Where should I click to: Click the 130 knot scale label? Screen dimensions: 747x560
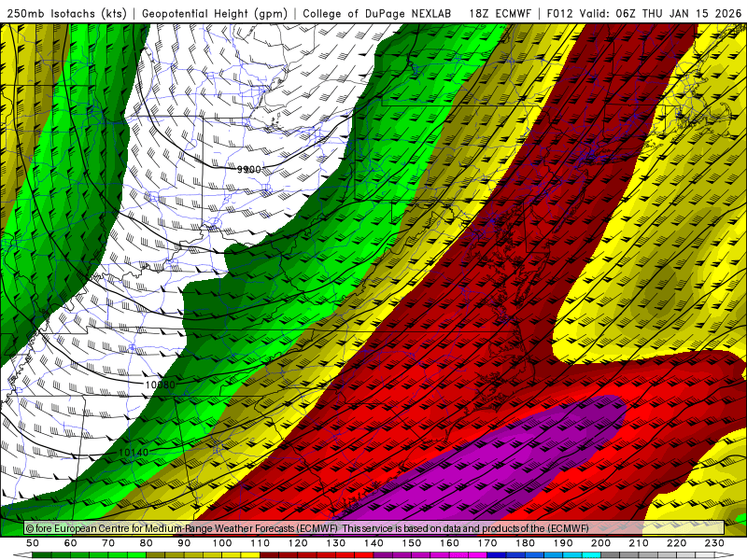336,543
